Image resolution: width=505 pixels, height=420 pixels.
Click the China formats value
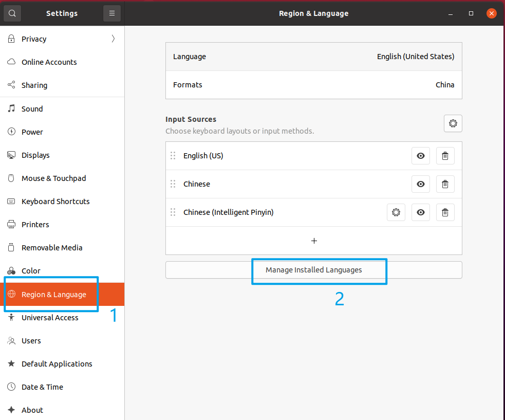(x=445, y=85)
